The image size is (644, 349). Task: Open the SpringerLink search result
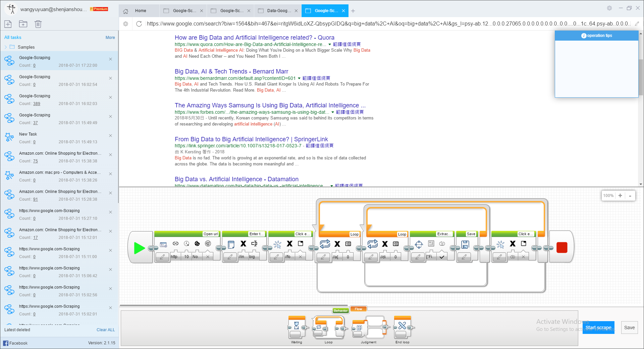[x=251, y=139]
